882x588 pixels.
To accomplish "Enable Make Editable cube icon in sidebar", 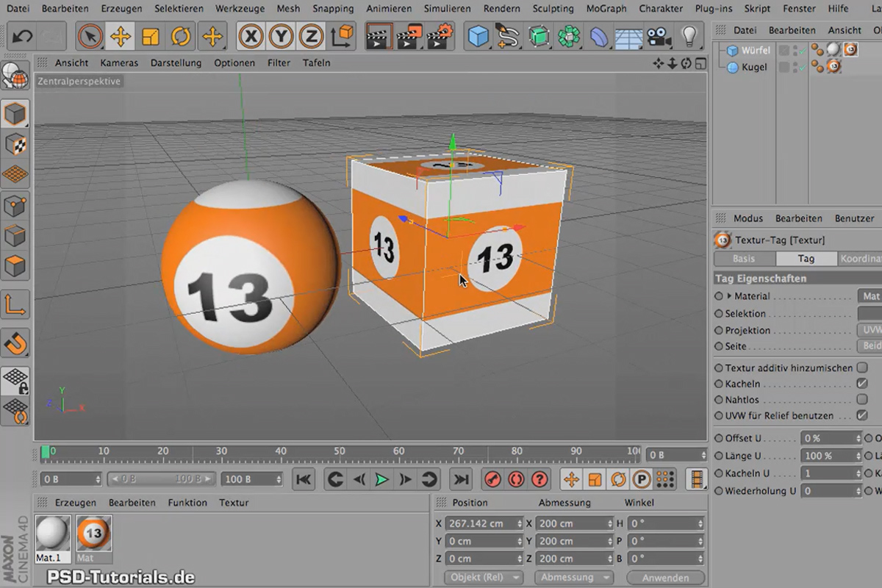I will coord(15,113).
